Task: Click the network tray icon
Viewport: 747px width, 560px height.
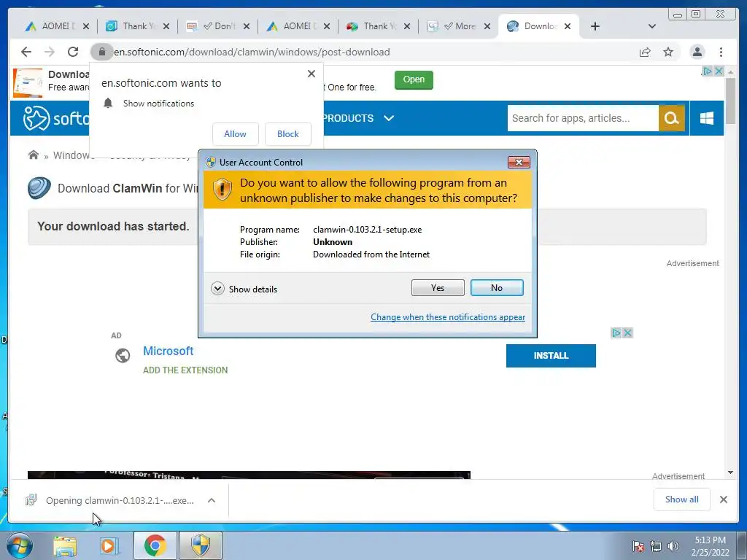Action: (x=656, y=546)
